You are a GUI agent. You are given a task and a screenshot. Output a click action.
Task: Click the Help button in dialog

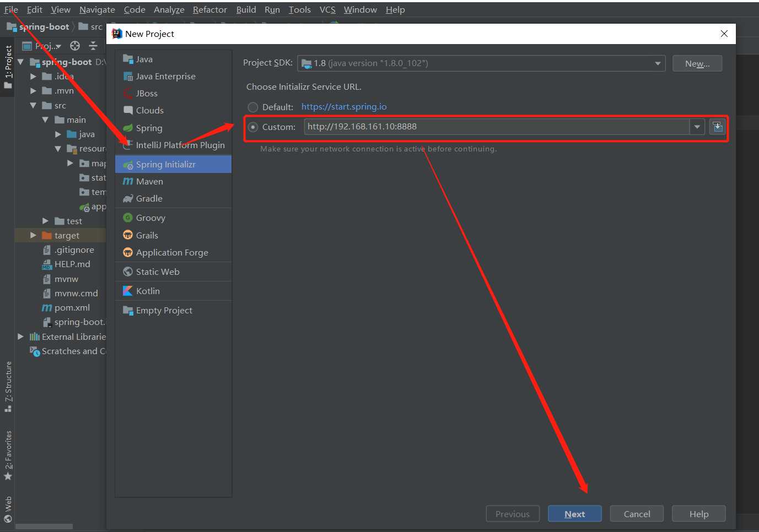pyautogui.click(x=699, y=514)
